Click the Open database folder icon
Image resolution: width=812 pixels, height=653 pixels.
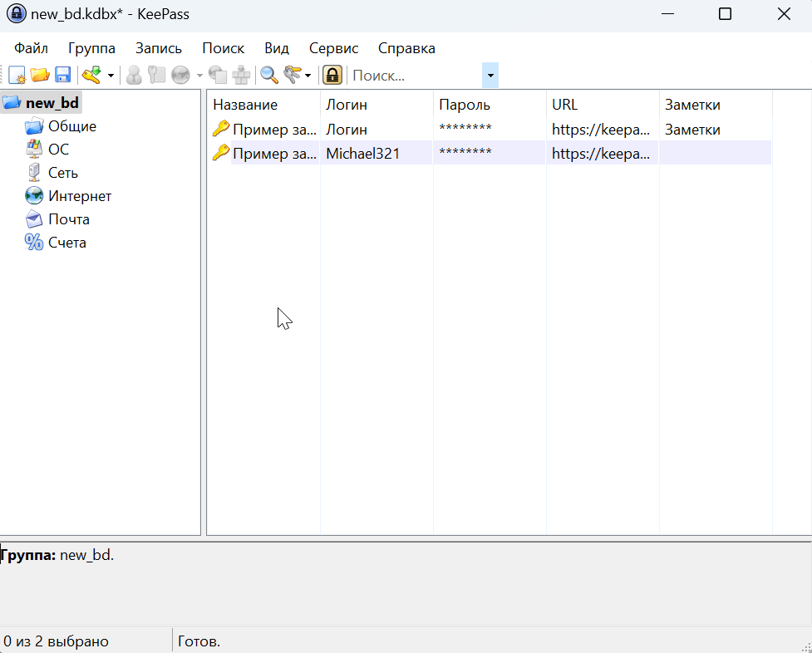point(40,75)
